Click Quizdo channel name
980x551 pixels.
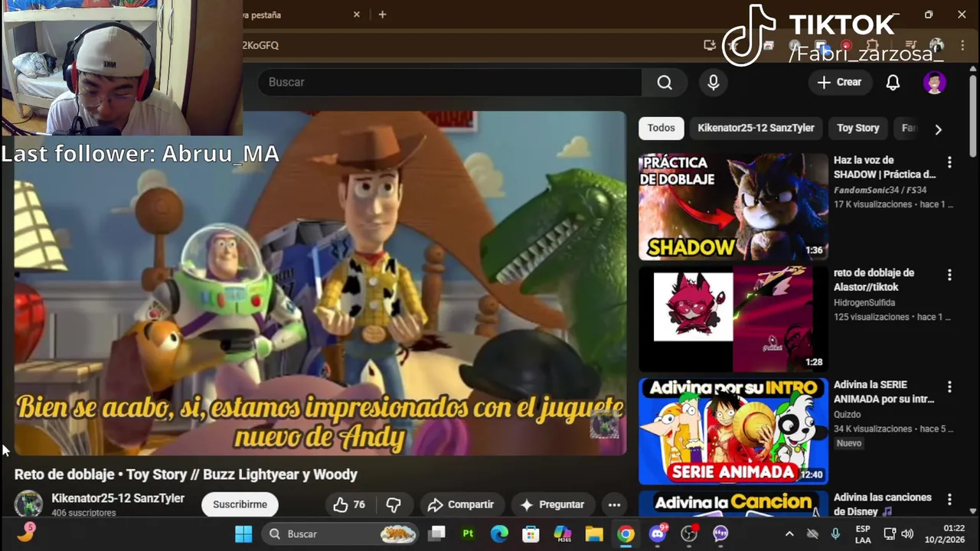pos(848,415)
